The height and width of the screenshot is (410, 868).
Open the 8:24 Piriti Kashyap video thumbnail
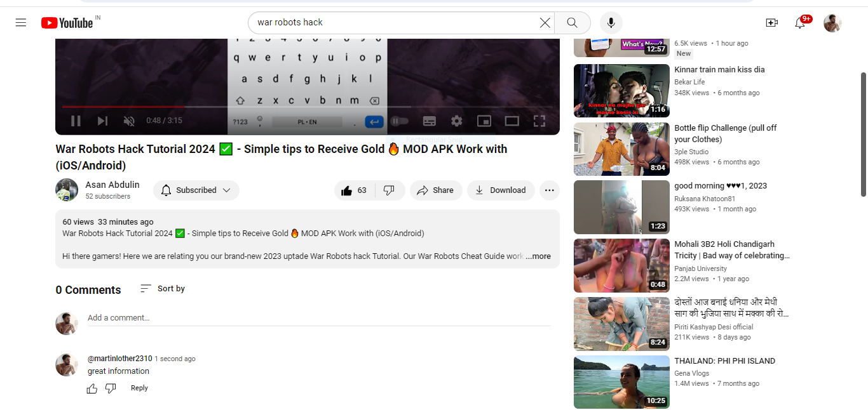click(621, 324)
